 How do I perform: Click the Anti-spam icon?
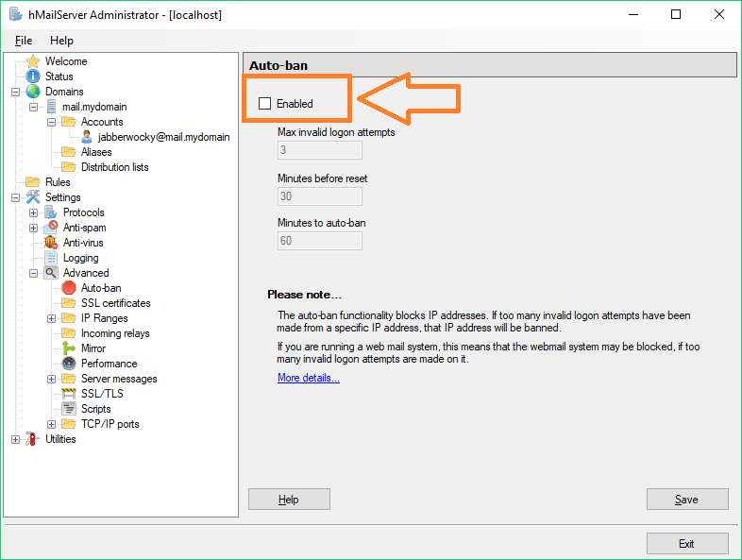[x=51, y=228]
